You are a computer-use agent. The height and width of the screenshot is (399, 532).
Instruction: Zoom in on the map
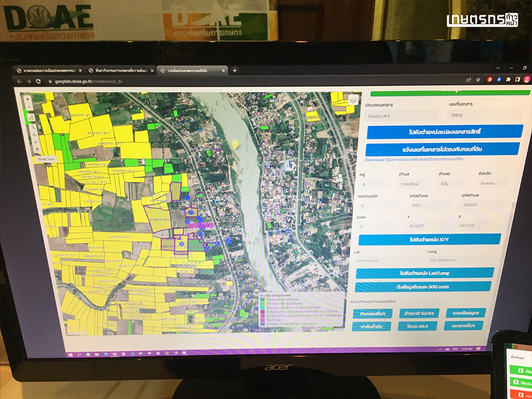click(x=28, y=100)
